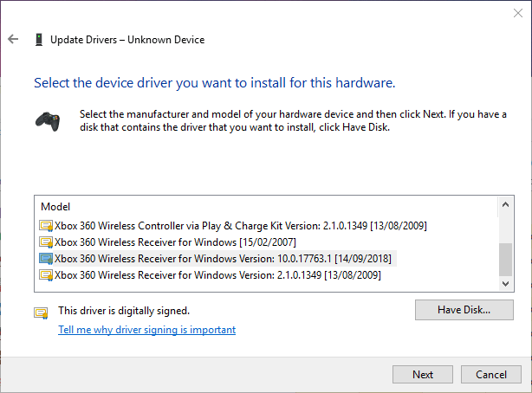
Task: Pick Wireless Receiver Version 2.1.0.1349 entry
Action: pyautogui.click(x=217, y=275)
